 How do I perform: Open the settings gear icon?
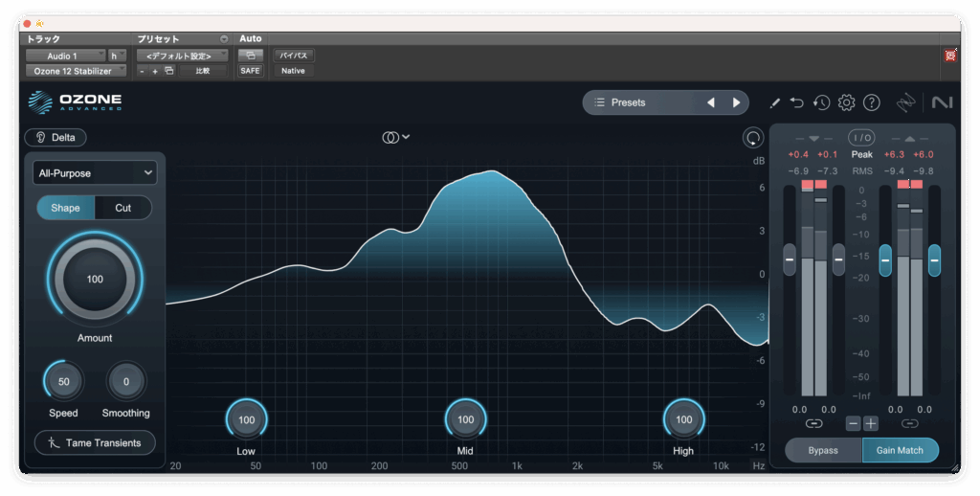[846, 102]
